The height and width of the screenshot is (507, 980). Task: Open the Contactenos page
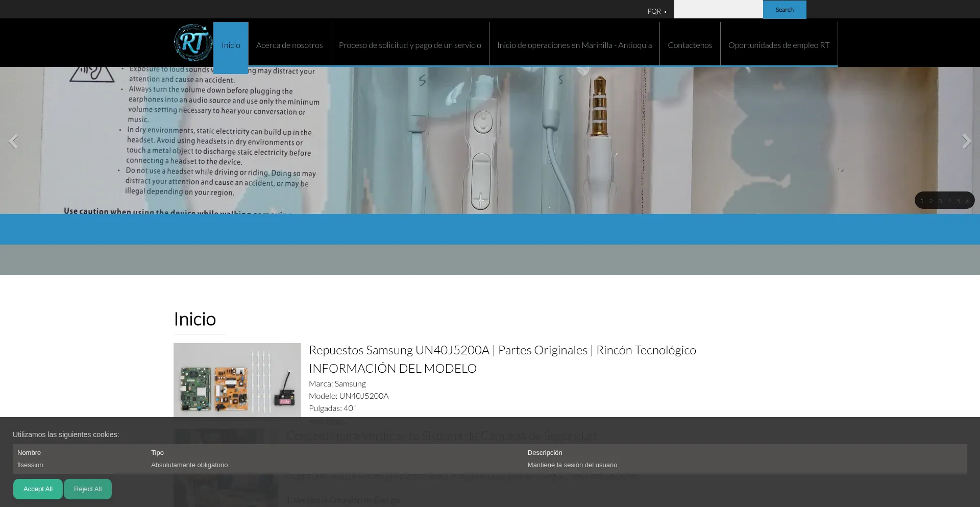point(690,45)
